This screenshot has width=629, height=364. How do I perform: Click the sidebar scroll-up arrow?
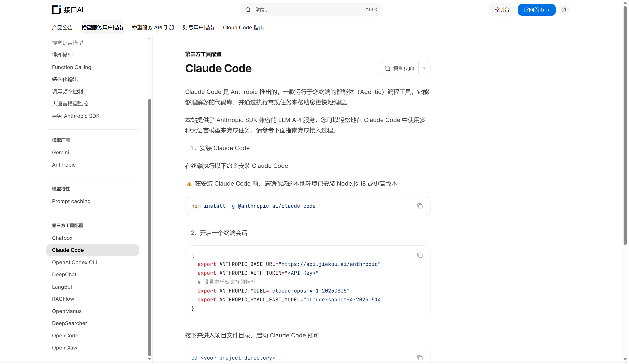click(x=150, y=38)
